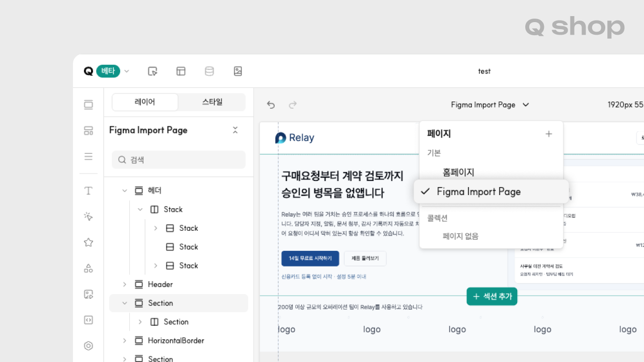
Task: Add a new page with plus icon
Action: 549,134
